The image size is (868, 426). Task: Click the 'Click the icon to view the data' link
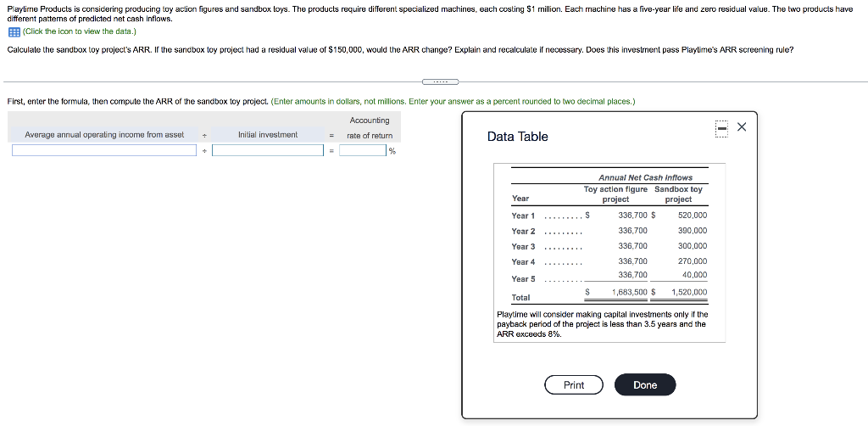[79, 31]
